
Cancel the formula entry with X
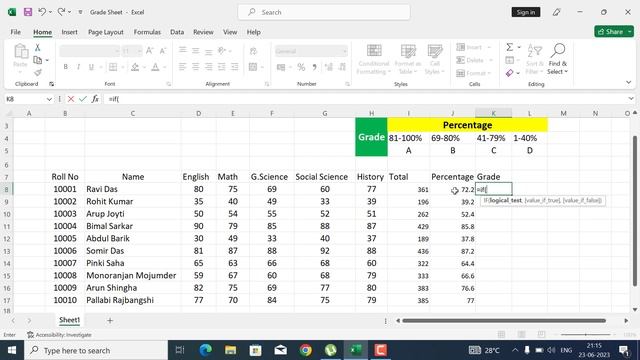(71, 99)
